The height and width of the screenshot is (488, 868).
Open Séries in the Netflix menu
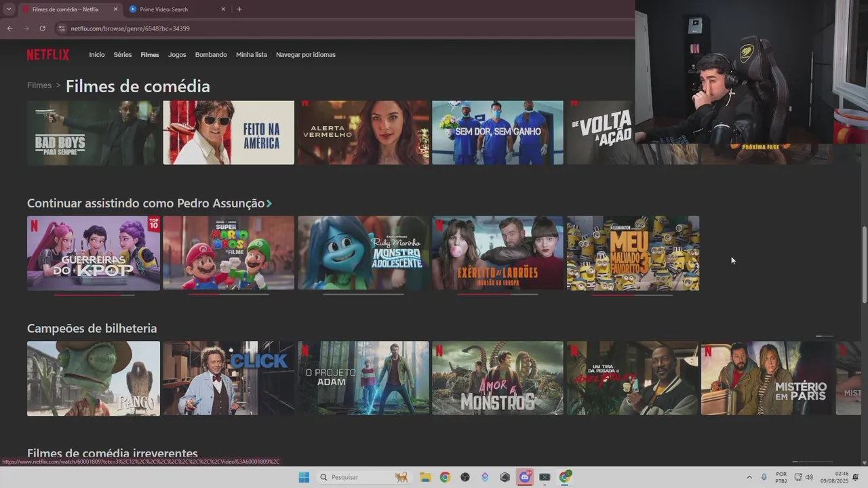[123, 55]
